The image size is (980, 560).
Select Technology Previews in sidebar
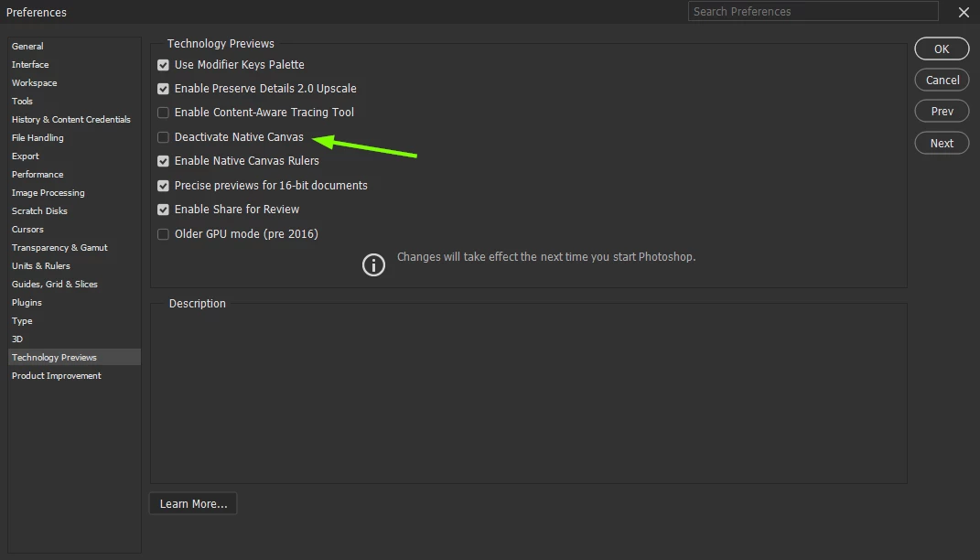(74, 358)
